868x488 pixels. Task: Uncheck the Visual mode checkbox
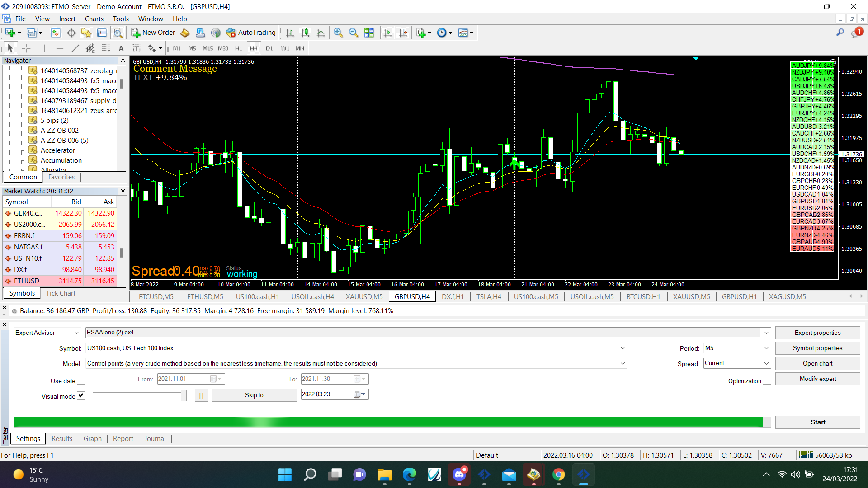click(81, 395)
